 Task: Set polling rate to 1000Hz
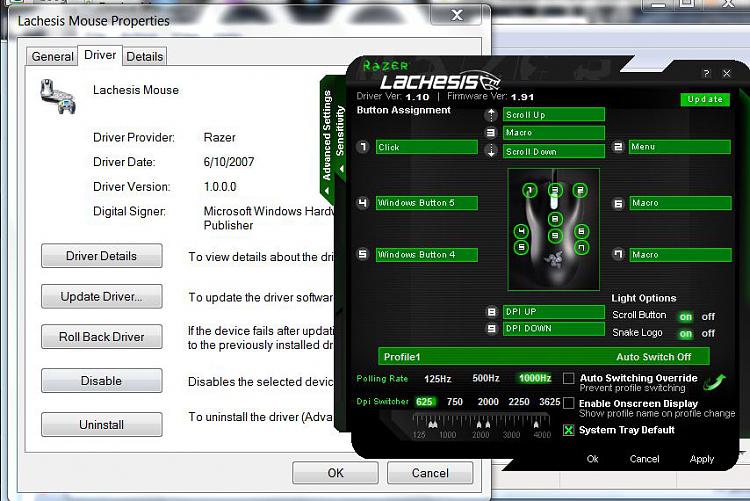coord(535,378)
